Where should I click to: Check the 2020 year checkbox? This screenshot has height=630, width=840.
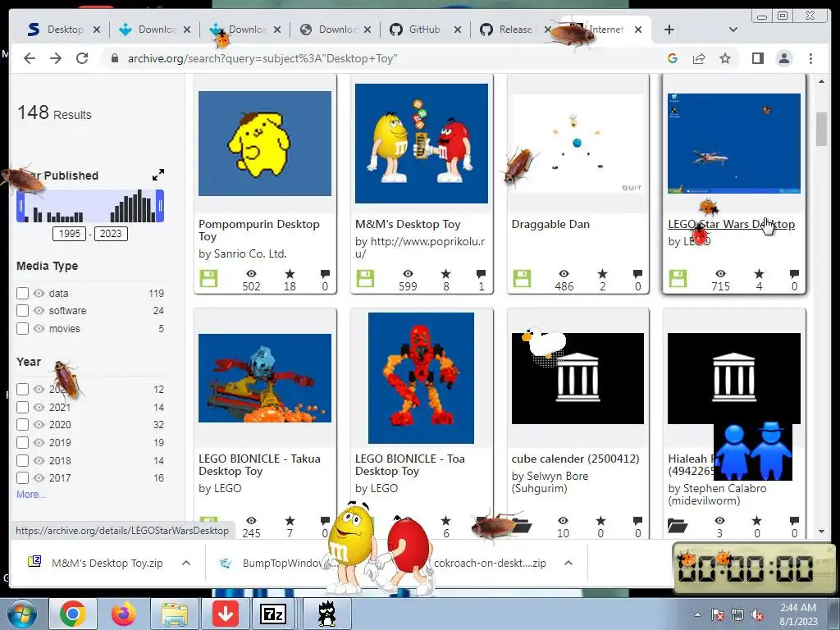pyautogui.click(x=22, y=425)
